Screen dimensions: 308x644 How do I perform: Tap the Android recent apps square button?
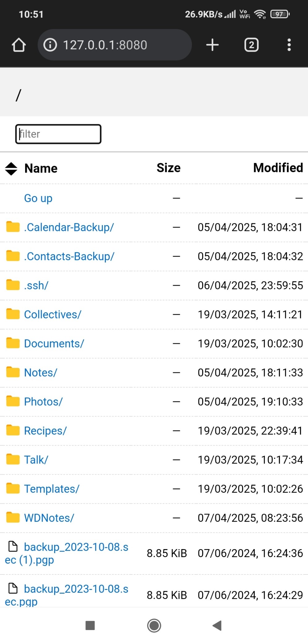click(x=90, y=625)
